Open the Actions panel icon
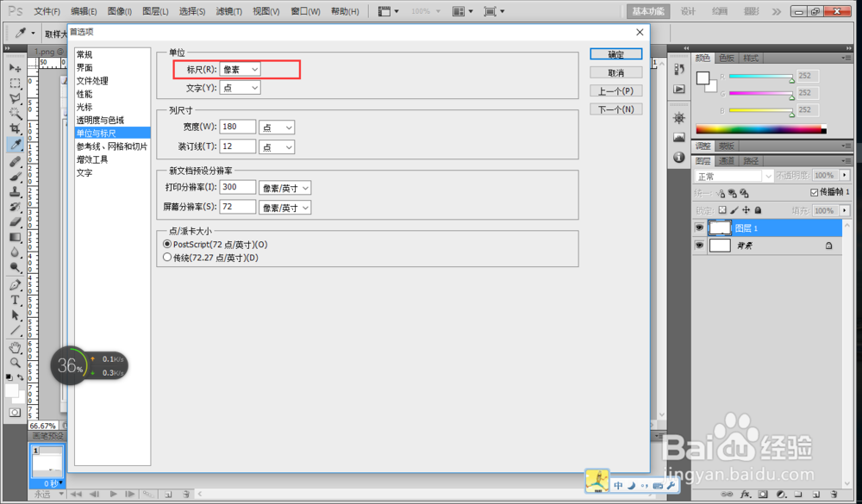Image resolution: width=862 pixels, height=504 pixels. click(679, 89)
